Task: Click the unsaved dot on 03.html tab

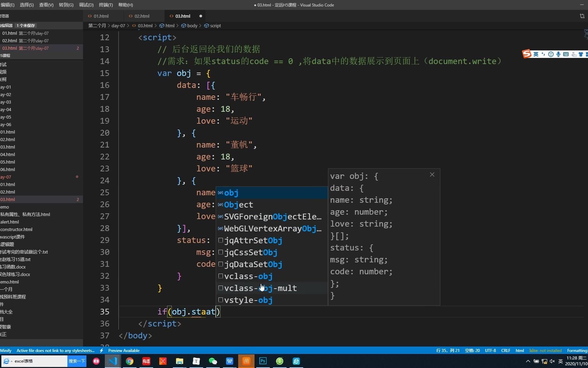Action: [x=200, y=16]
